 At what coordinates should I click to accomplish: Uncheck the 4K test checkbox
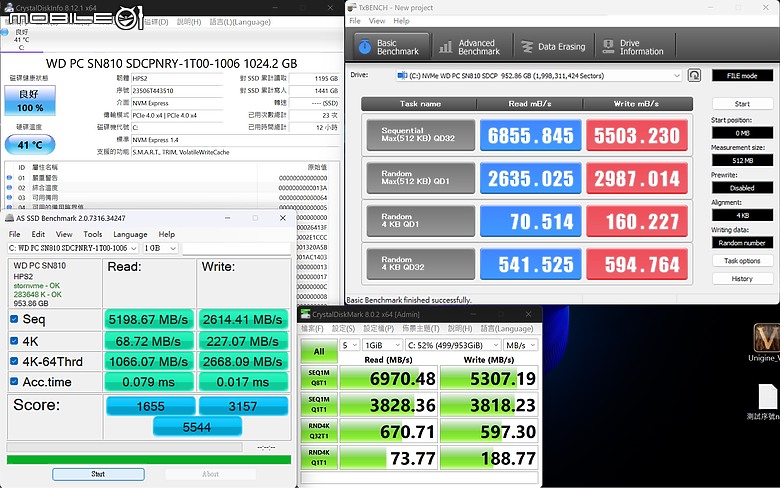[x=14, y=341]
